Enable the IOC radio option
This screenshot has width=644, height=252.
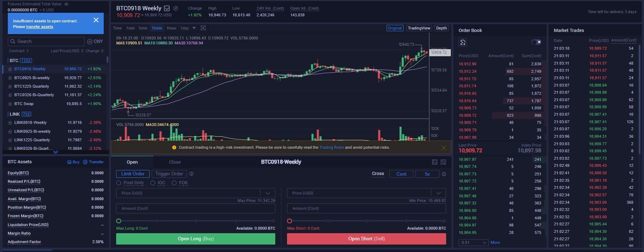(153, 183)
